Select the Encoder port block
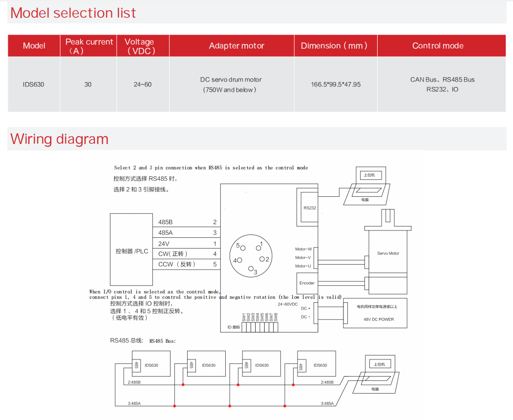The image size is (513, 420). 307,283
